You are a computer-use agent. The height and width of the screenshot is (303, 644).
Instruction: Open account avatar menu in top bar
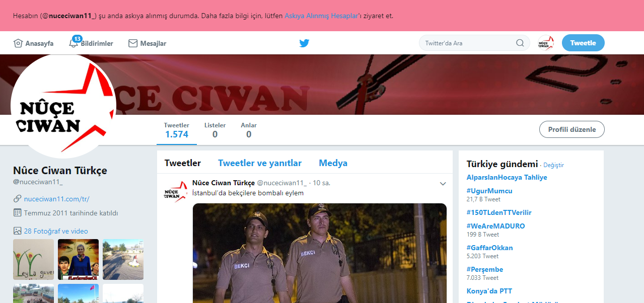[546, 43]
